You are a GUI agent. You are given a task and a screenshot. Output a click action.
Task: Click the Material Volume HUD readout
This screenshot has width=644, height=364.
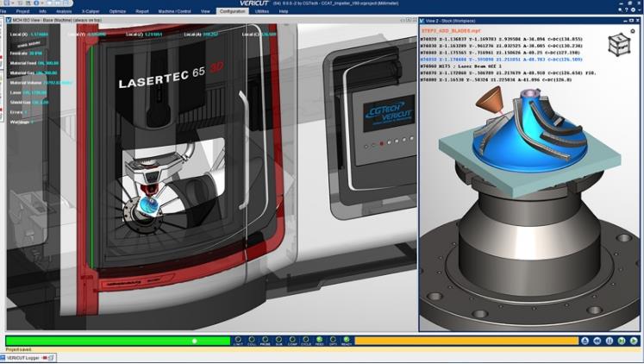41,83
